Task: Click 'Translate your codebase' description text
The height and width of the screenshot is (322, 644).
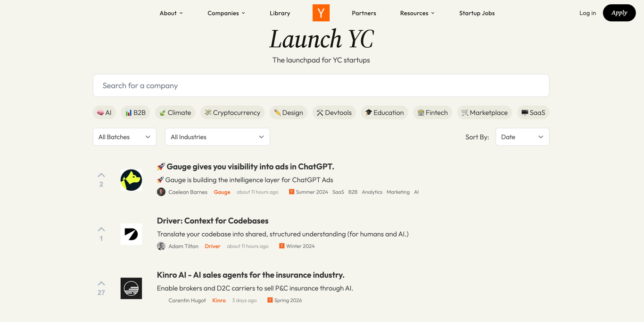Action: [x=283, y=234]
